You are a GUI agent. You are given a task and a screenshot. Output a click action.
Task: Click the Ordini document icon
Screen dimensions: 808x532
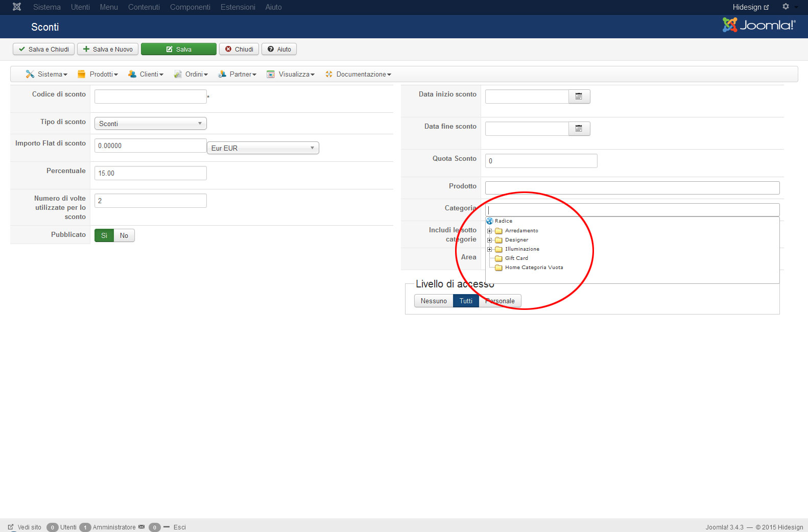point(178,74)
